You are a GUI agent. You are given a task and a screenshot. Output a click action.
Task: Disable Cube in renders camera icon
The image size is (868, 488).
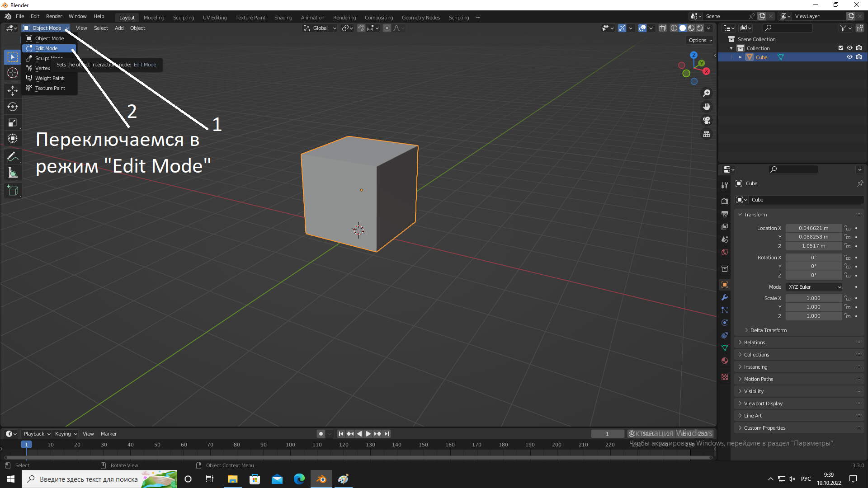859,57
